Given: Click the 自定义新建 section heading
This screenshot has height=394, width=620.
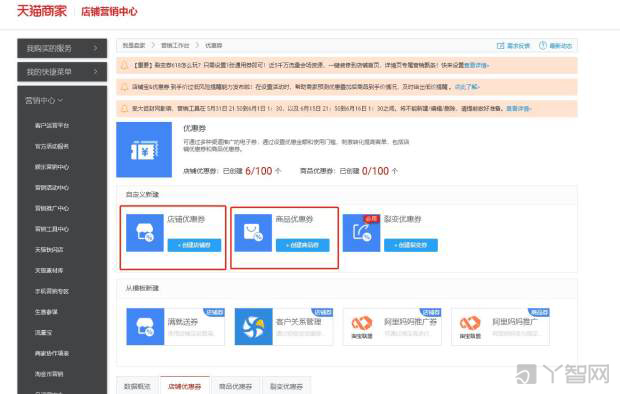Looking at the screenshot, I should click(x=142, y=195).
